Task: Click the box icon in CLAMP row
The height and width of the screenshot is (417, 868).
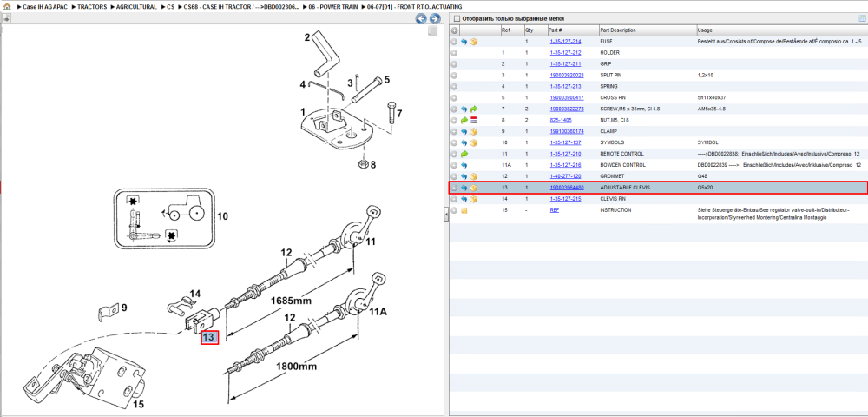Action: (474, 132)
